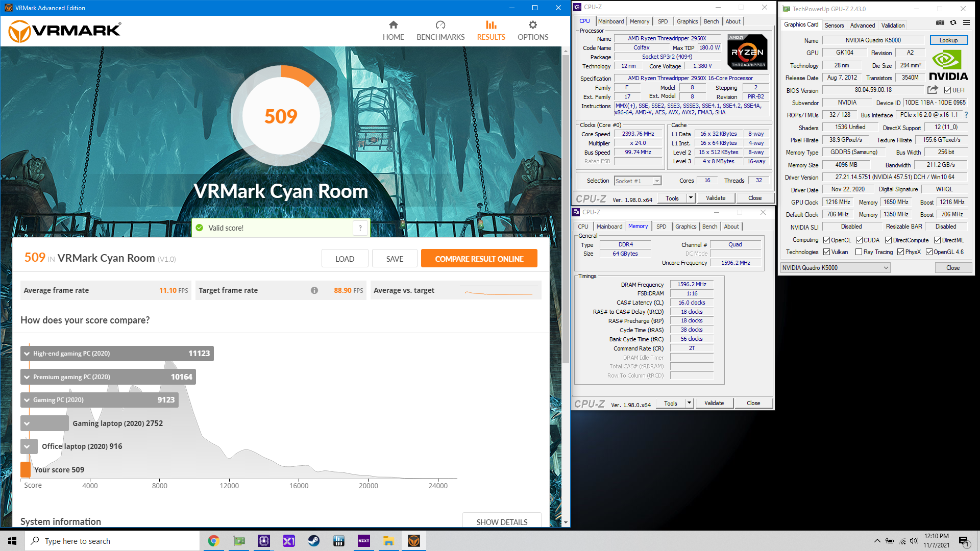The image size is (980, 551).
Task: Open the GPU-Z hamburger menu
Action: click(x=966, y=22)
